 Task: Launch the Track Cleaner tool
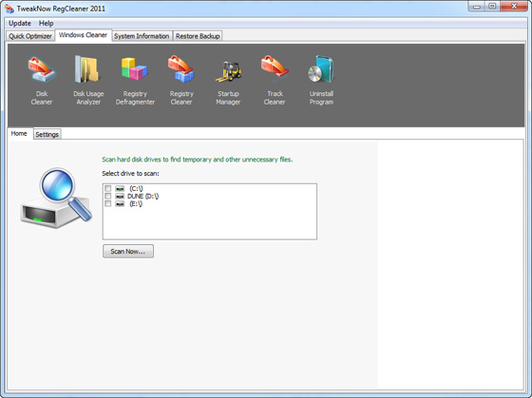tap(275, 81)
